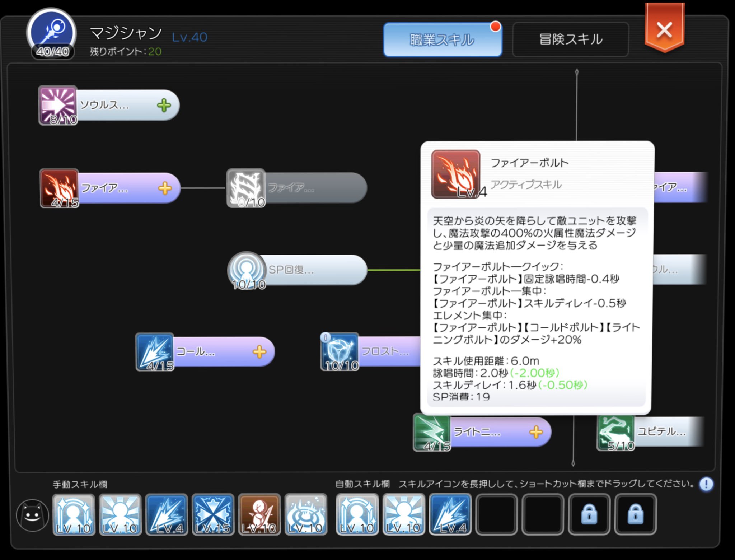The width and height of the screenshot is (735, 560).
Task: Switch to the 冒険スキル tab
Action: pos(570,39)
